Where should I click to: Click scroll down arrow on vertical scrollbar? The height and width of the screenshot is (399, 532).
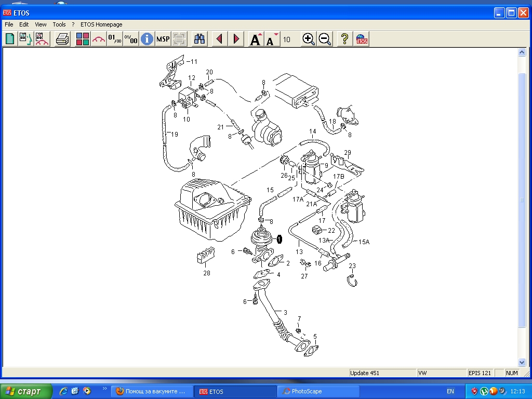click(522, 362)
